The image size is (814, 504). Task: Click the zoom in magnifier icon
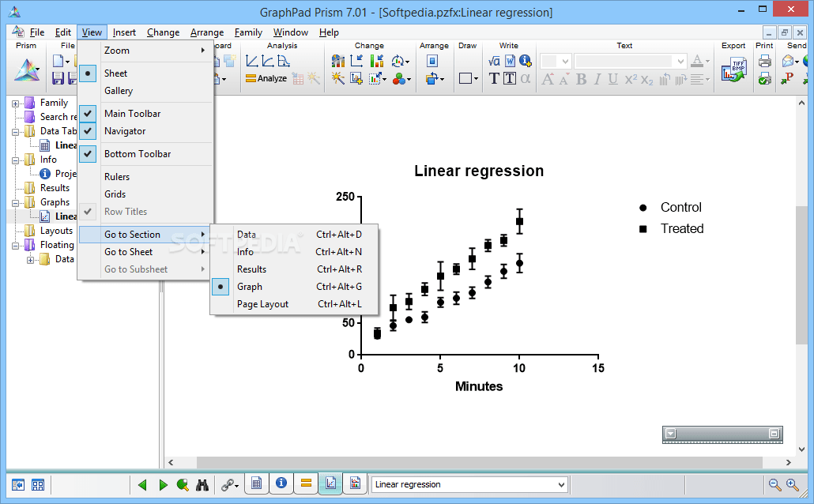(792, 485)
